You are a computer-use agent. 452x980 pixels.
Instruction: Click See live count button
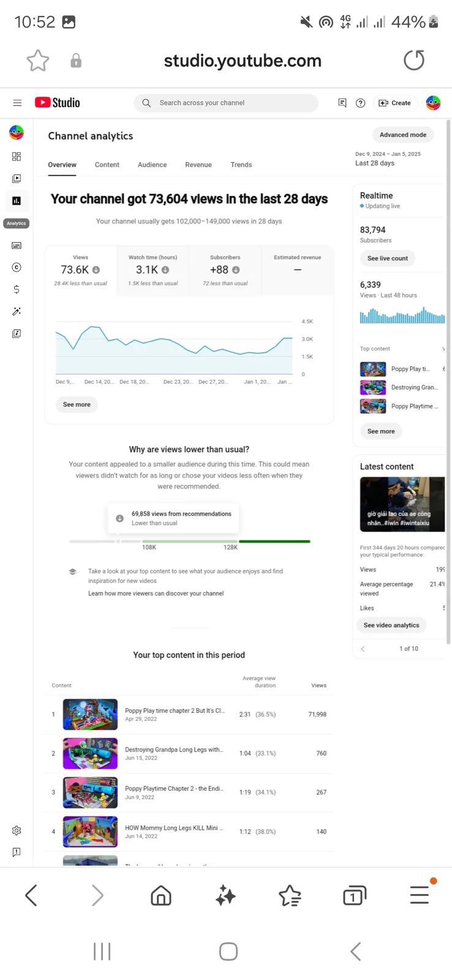(x=388, y=258)
